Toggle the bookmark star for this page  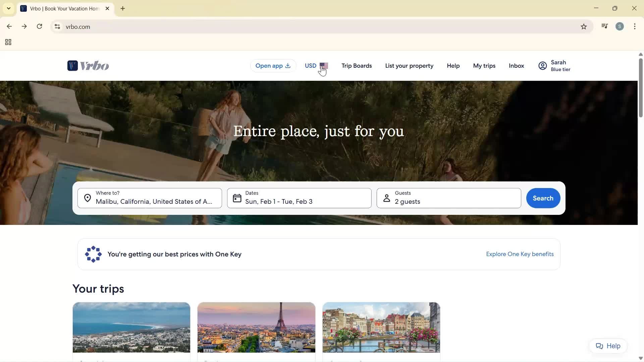click(584, 26)
